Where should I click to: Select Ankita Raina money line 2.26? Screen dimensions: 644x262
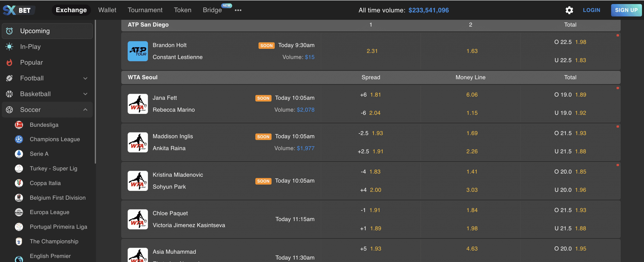click(472, 151)
